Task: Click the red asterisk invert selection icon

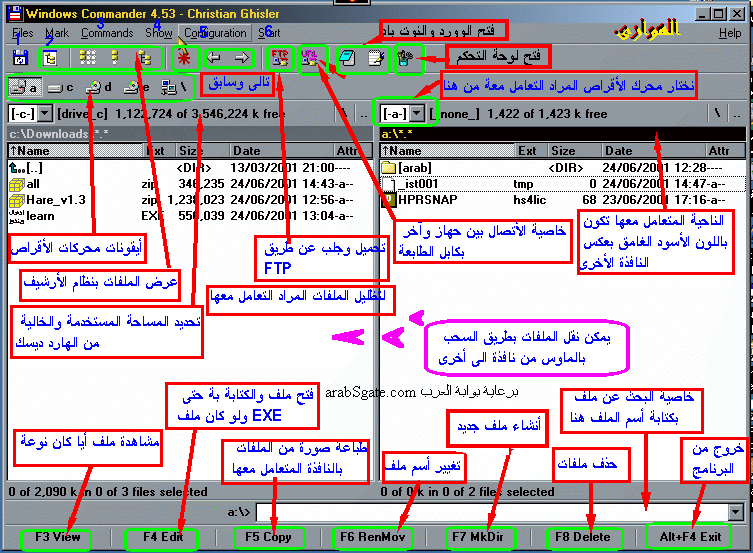Action: (184, 58)
